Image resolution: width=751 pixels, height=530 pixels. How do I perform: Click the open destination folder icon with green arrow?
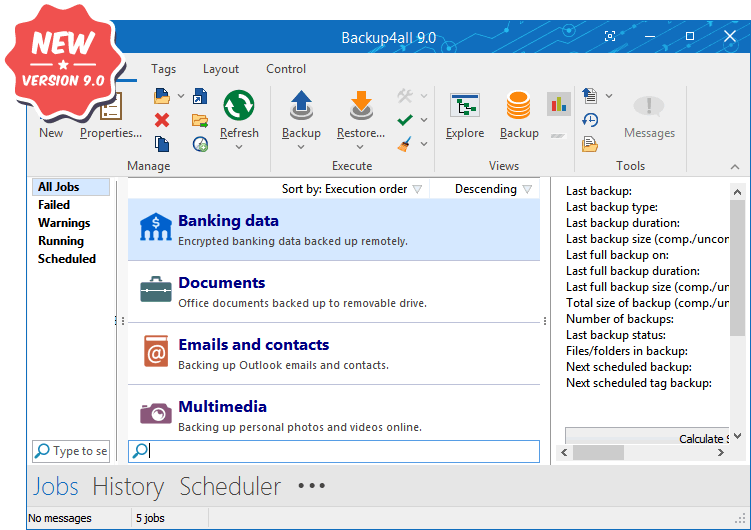coord(200,120)
